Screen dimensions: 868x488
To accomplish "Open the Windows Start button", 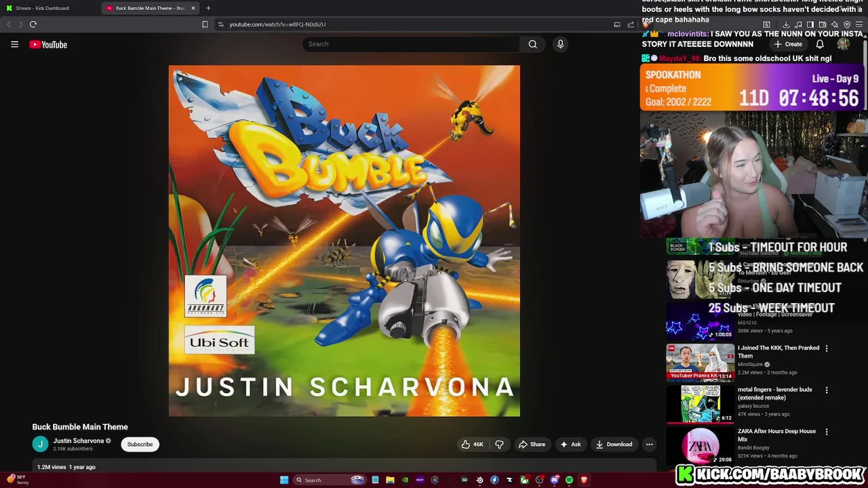I will coord(284,480).
